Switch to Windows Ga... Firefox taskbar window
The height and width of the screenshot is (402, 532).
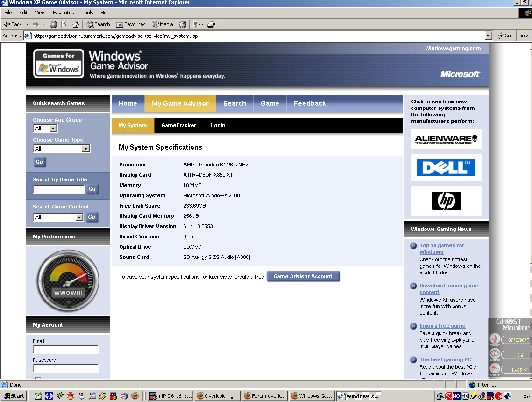pyautogui.click(x=312, y=396)
